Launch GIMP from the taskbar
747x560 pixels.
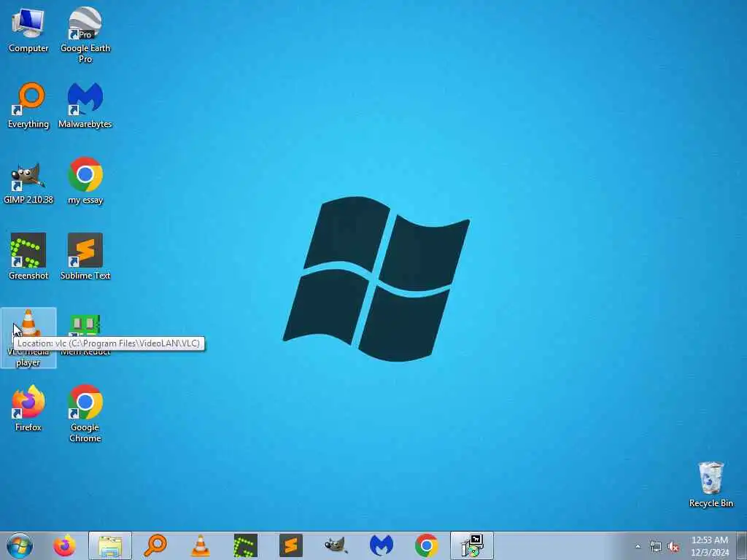336,545
